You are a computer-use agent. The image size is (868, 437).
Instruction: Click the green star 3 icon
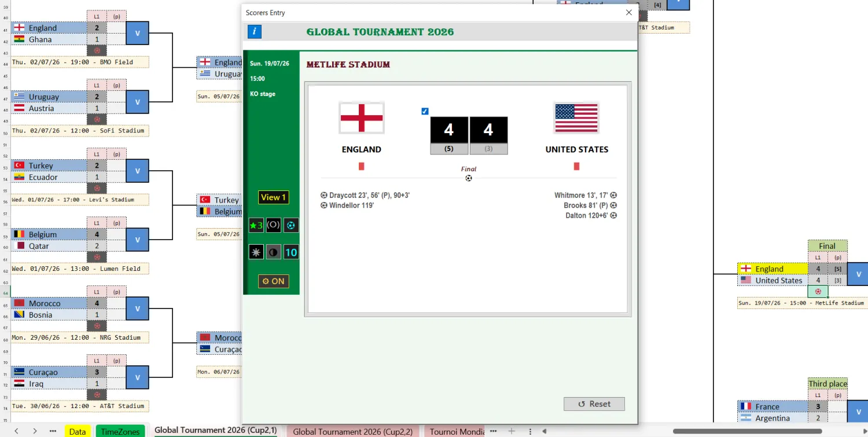pyautogui.click(x=256, y=225)
